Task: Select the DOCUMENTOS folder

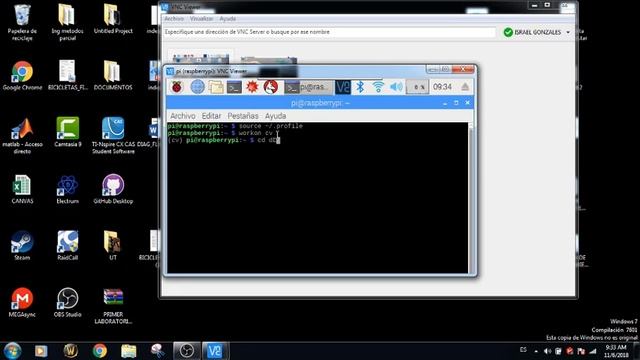Action: pos(113,75)
